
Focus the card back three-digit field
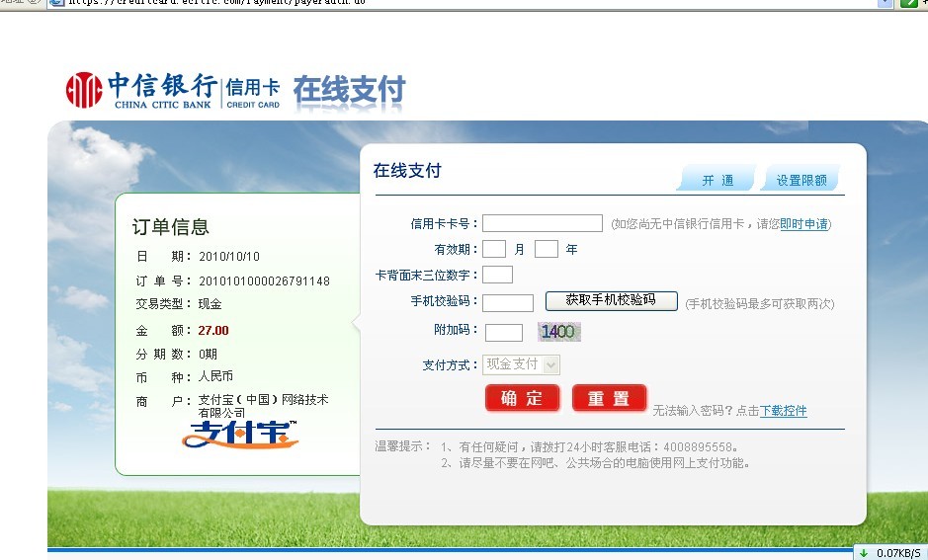pos(497,275)
